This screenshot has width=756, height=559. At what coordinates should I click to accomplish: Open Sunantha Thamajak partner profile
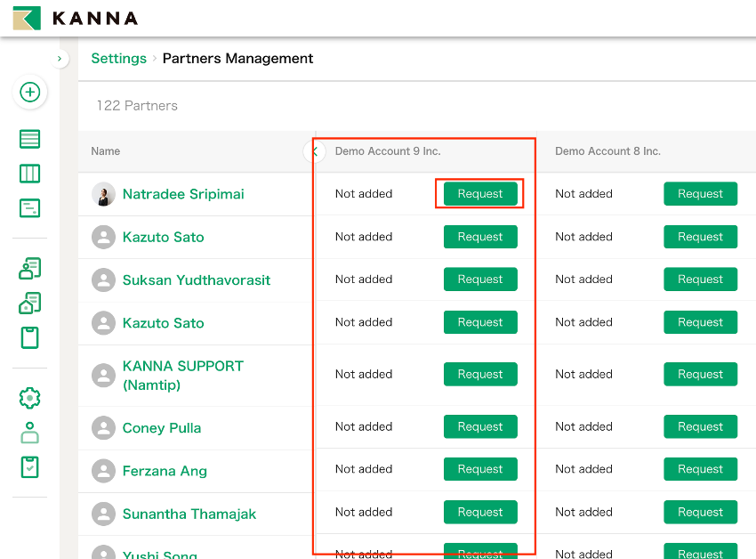(x=189, y=514)
